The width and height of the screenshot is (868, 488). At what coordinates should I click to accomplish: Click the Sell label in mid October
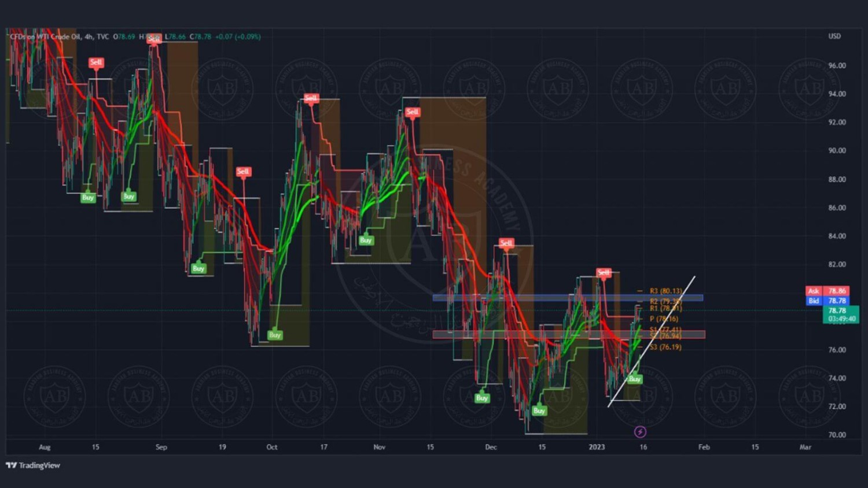311,98
